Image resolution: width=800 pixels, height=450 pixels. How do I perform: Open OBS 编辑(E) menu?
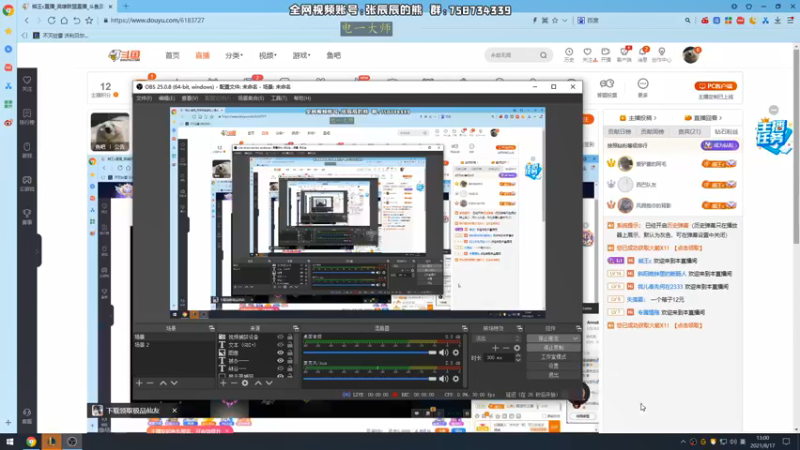tap(166, 98)
